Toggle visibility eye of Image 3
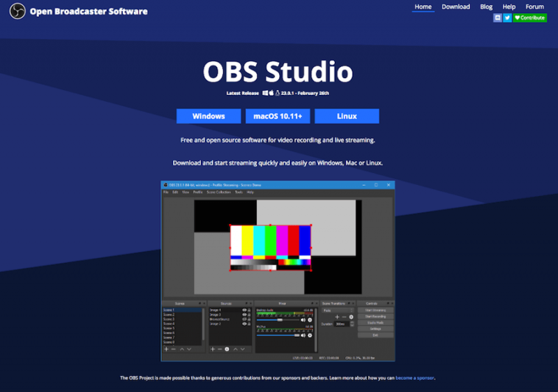The image size is (558, 392). (x=244, y=315)
